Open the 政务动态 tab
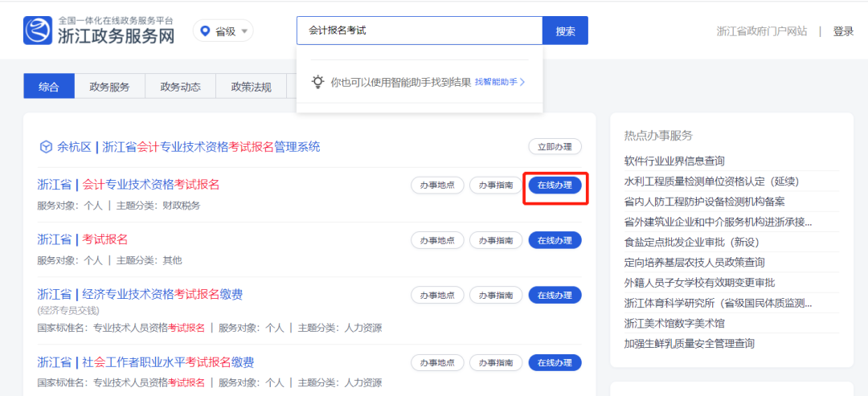Viewport: 868px width, 396px height. (x=180, y=87)
